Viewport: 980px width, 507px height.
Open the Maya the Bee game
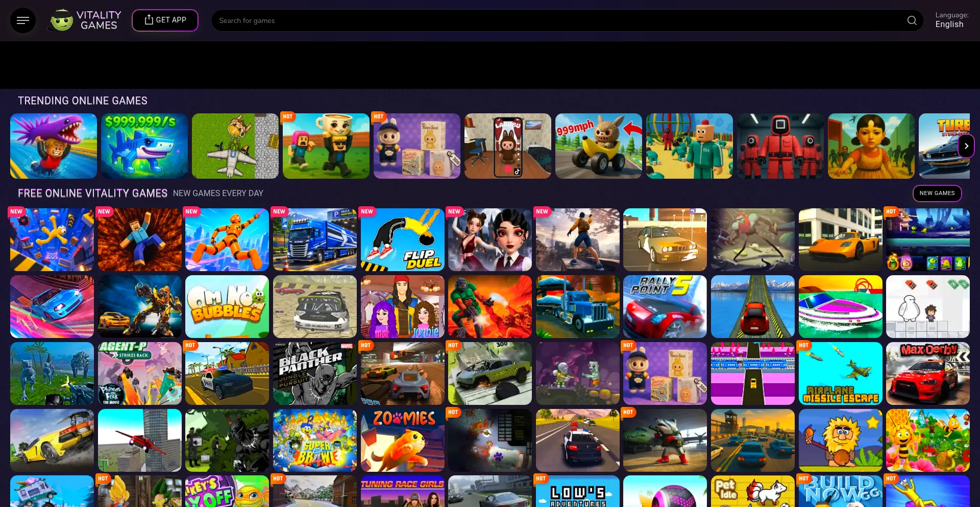coord(928,440)
